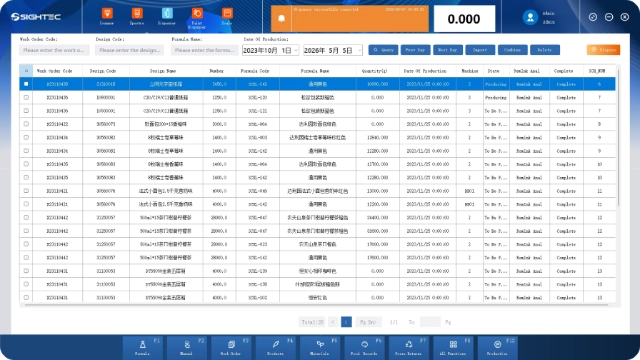Image resolution: width=640 pixels, height=360 pixels.
Task: Check the row with quantity 17600.000
Action: click(x=26, y=244)
